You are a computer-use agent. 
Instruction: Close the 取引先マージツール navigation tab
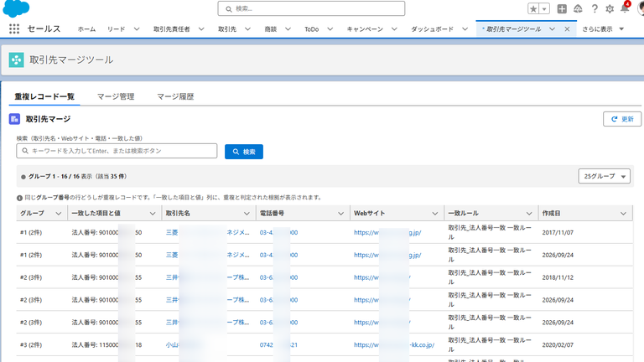point(567,29)
